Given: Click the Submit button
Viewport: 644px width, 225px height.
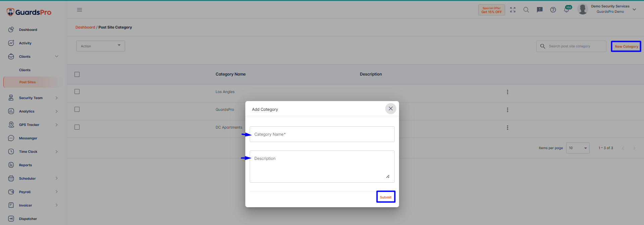Looking at the screenshot, I should point(386,197).
